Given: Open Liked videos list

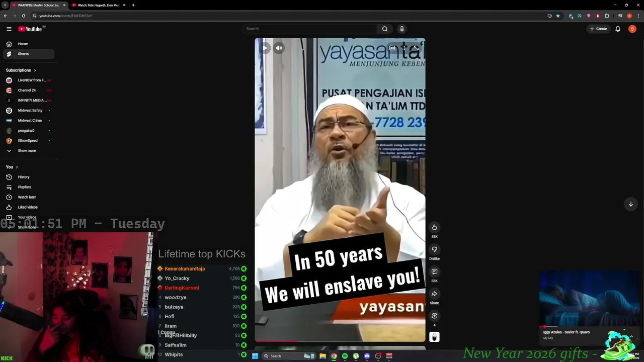Looking at the screenshot, I should pos(28,207).
